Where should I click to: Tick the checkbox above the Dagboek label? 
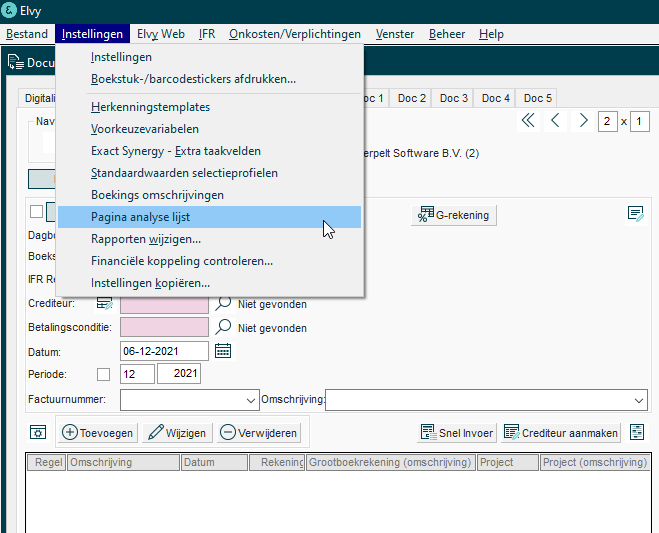[37, 211]
